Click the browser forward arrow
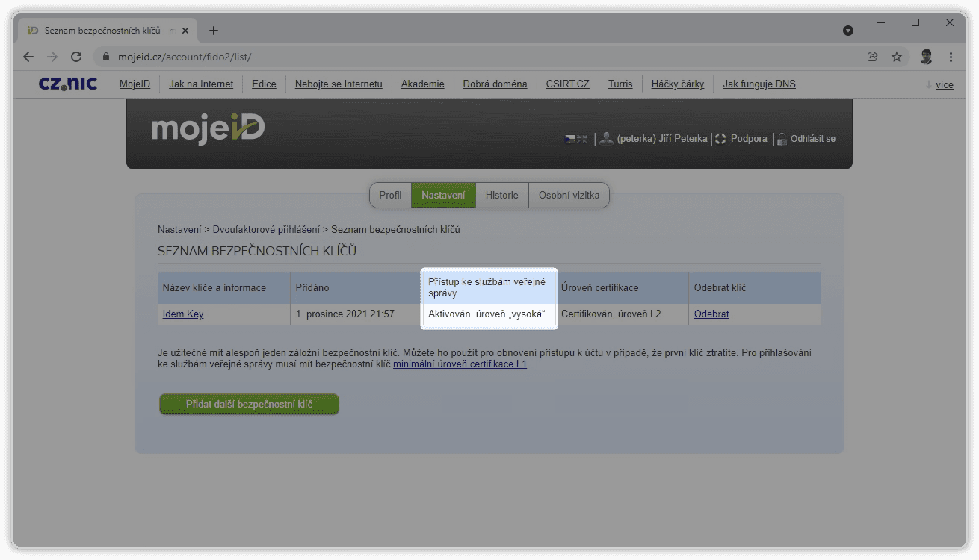The image size is (979, 560). [52, 57]
